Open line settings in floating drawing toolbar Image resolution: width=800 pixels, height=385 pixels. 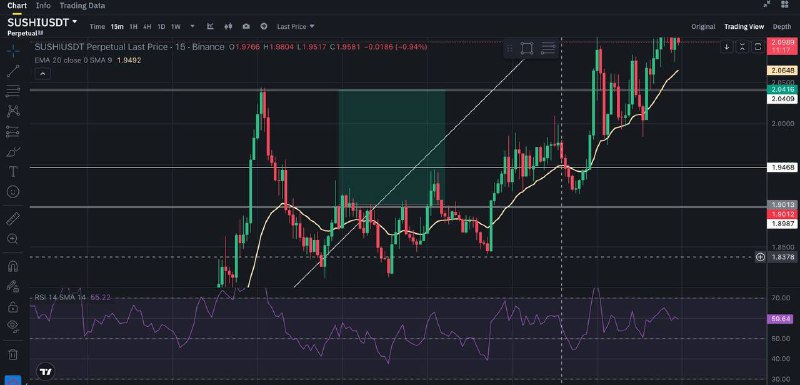[548, 49]
